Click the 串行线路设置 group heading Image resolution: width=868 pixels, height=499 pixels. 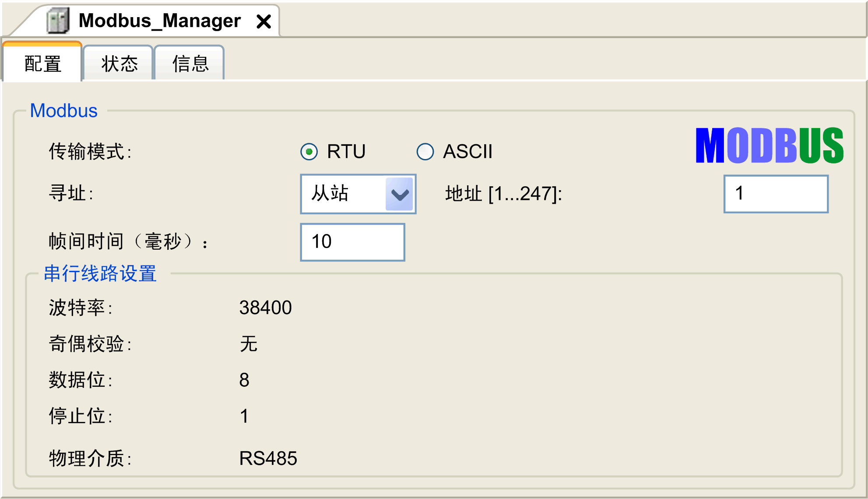pos(100,273)
